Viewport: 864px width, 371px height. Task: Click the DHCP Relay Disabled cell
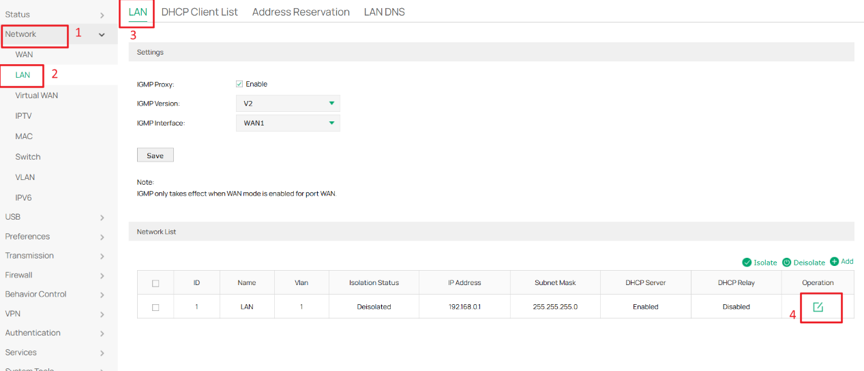click(736, 307)
